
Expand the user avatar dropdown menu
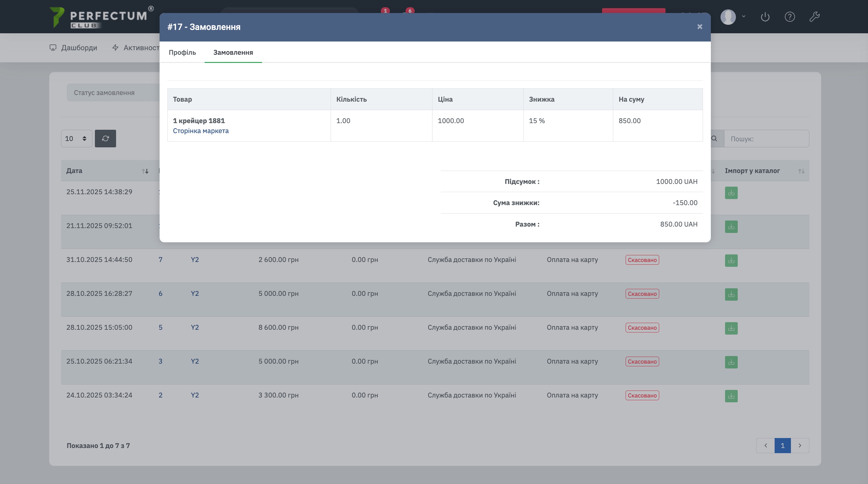733,17
